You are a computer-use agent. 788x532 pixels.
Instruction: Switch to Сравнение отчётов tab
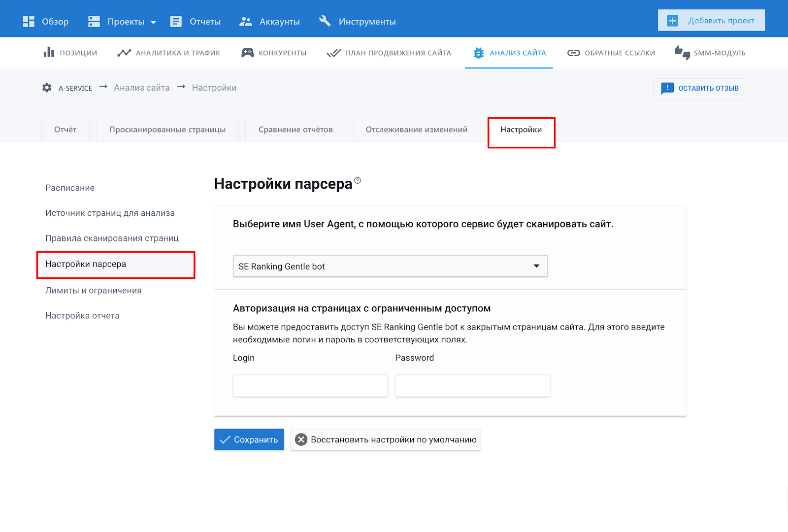[295, 130]
